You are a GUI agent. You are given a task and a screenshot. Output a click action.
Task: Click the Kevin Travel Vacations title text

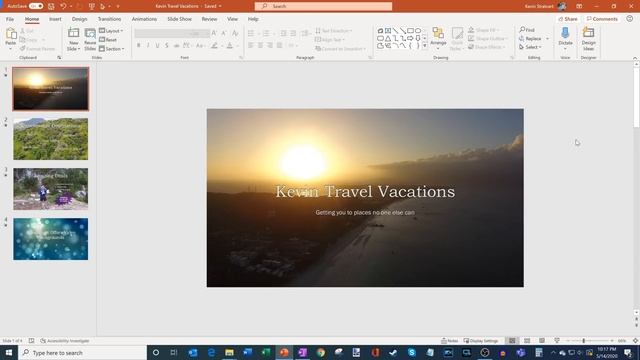coord(365,191)
